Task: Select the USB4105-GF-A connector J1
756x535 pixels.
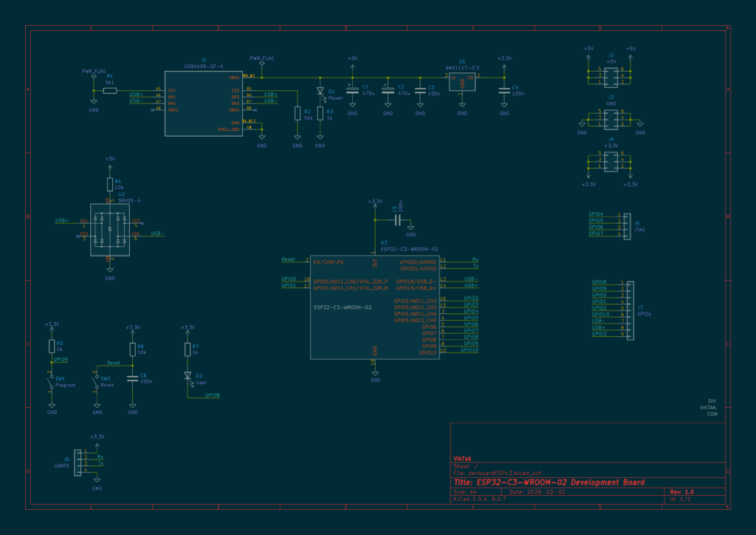Action: pos(203,103)
